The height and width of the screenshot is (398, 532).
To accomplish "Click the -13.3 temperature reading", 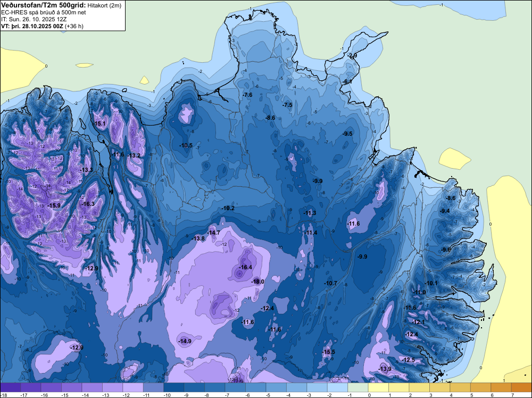I will click(x=87, y=170).
